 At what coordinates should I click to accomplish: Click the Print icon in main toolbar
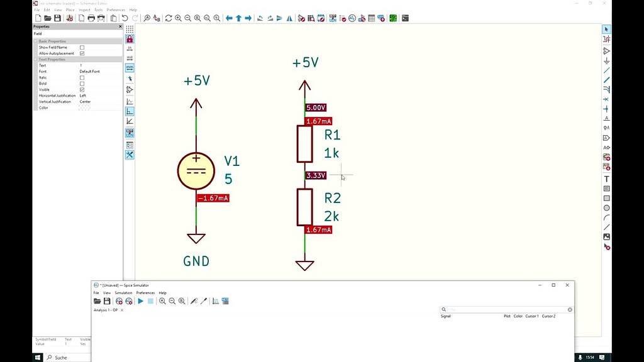tap(91, 18)
